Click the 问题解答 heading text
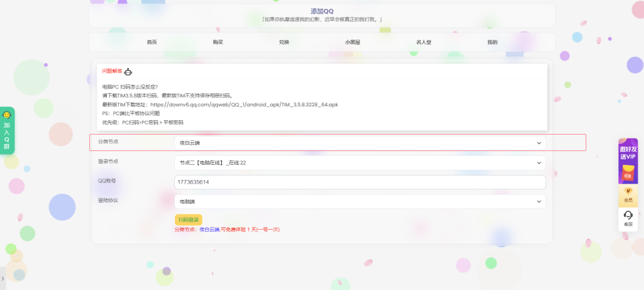 112,70
